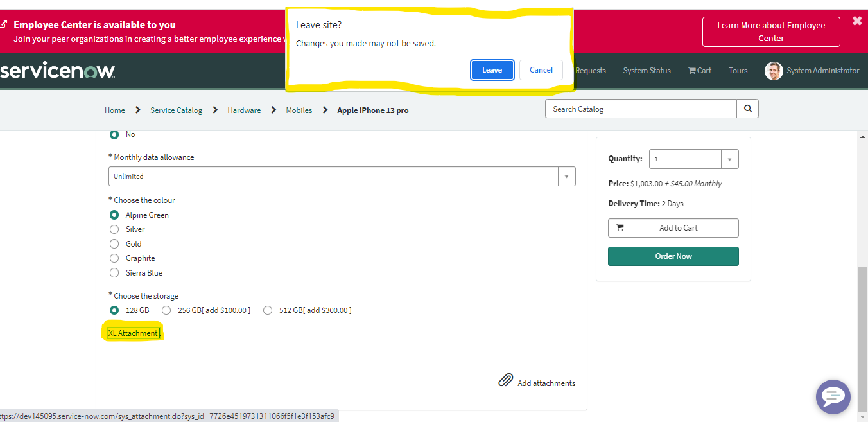Select the Gold colour option
Screen dimensions: 868x422
point(114,244)
